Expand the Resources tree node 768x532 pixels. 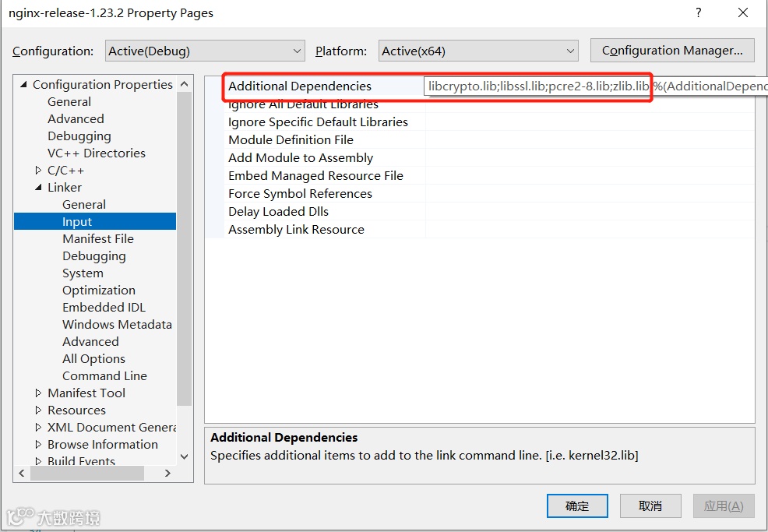(38, 410)
